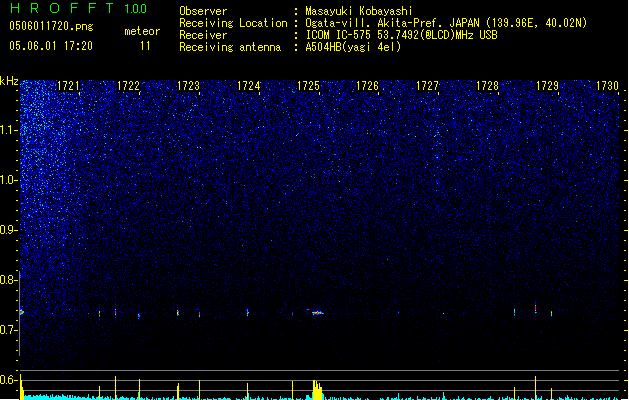Click the 1728 time marker
Screen dimensions: 629x400
[487, 86]
